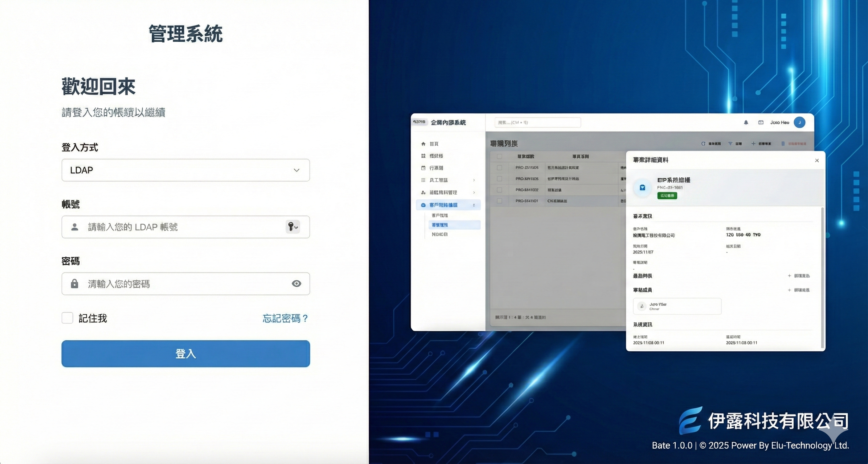
Task: Click the home icon in the preview sidebar
Action: pos(423,144)
